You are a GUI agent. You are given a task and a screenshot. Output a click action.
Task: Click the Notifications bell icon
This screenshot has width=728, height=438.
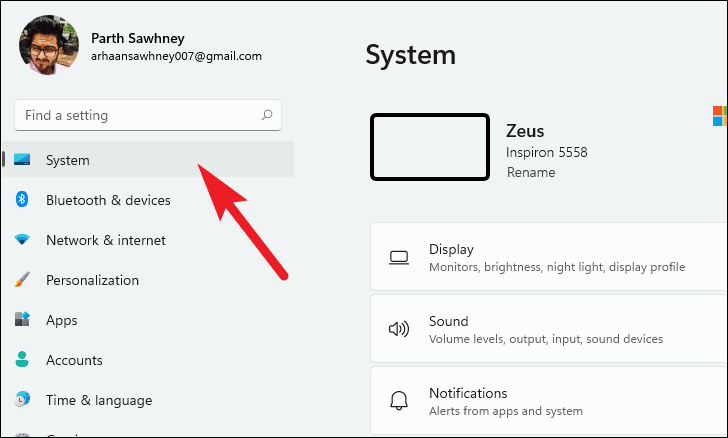tap(399, 400)
